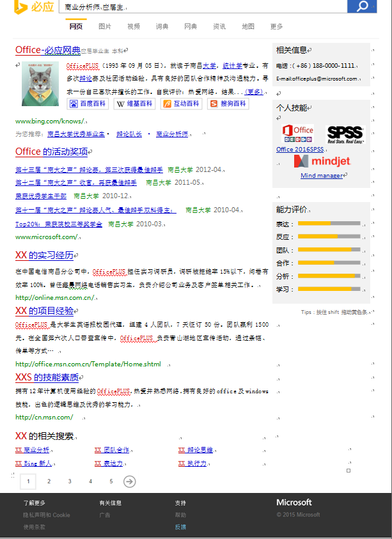This screenshot has height=539, width=392.
Task: Click the 反应 ability bar
Action: click(x=329, y=237)
